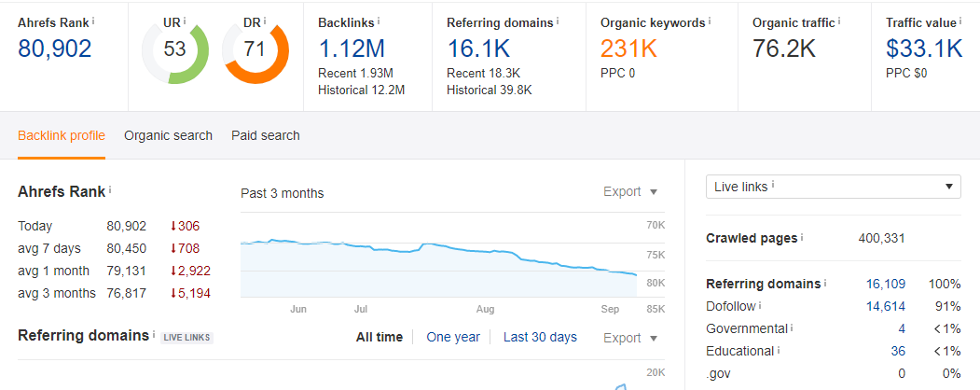Screen dimensions: 980x390
Task: Click the Today rank change 306
Action: 185,226
